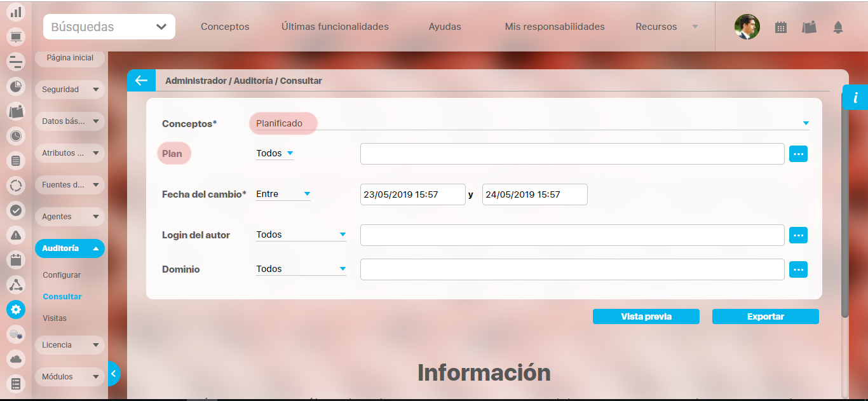Open the Fecha del cambio Entre dropdown

click(283, 194)
